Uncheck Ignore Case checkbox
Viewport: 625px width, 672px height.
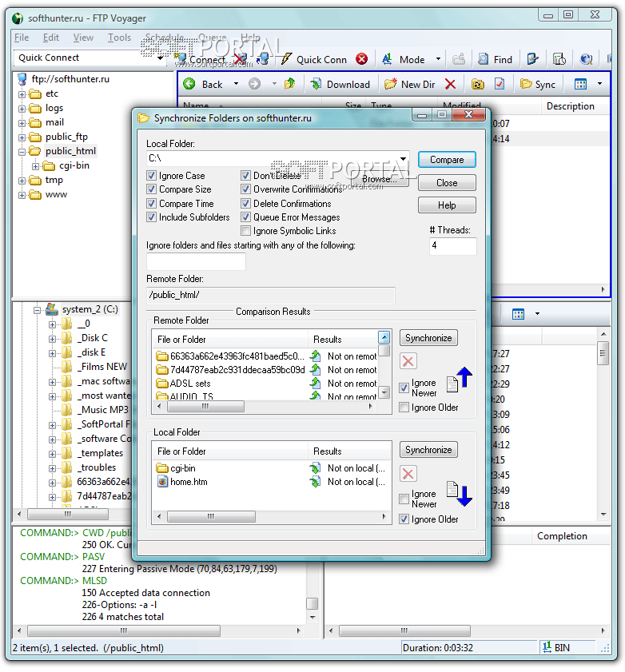pyautogui.click(x=151, y=175)
